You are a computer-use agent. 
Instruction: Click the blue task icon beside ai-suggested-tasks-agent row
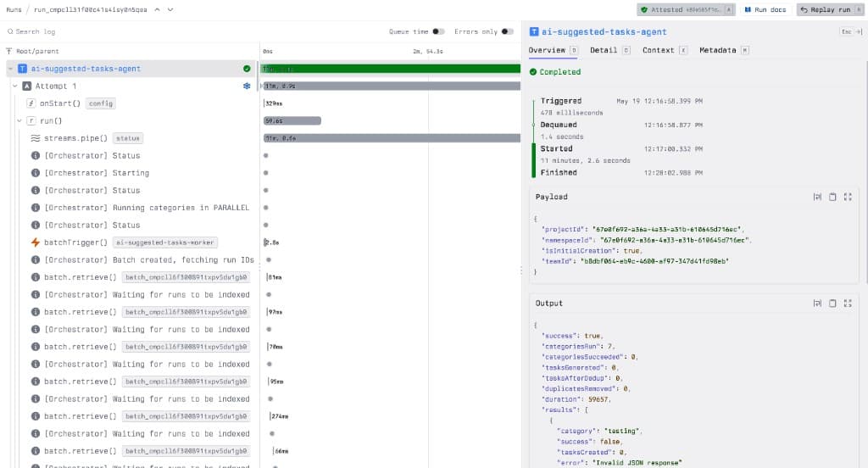click(23, 69)
